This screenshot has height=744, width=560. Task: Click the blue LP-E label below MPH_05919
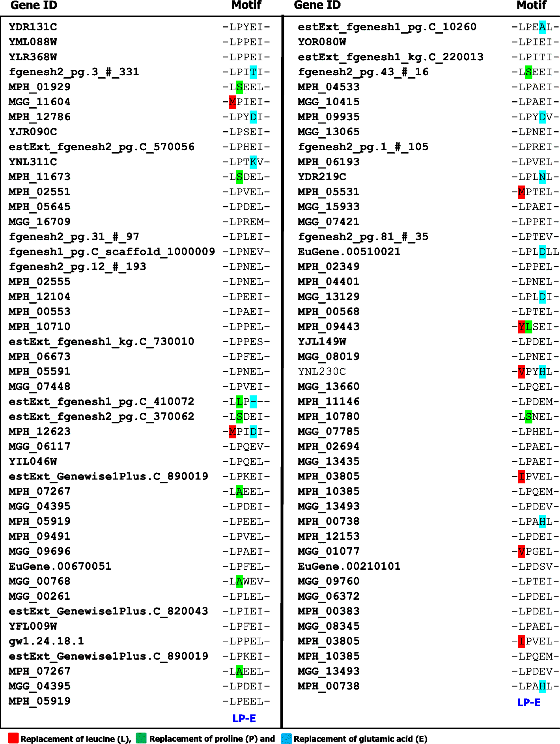[244, 718]
